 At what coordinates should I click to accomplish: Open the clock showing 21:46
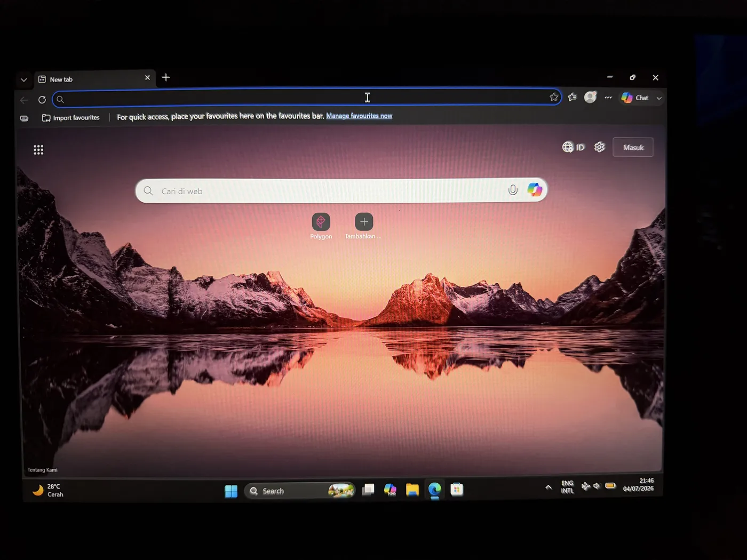638,484
